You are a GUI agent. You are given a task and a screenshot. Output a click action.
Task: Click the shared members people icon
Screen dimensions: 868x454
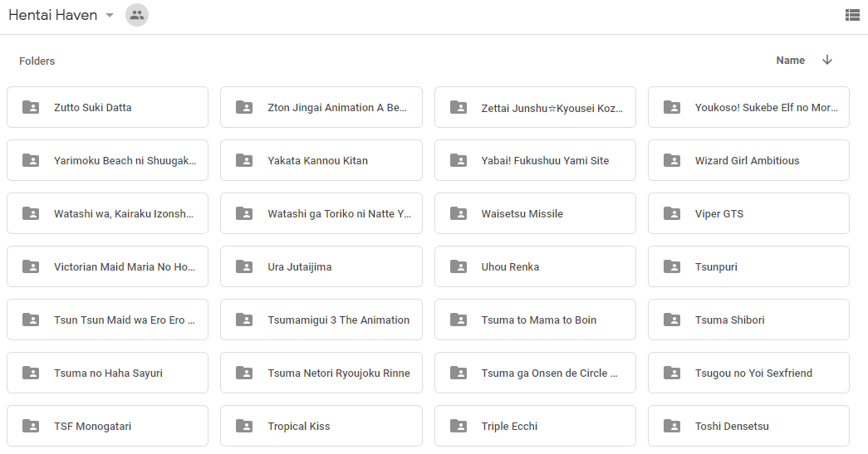pos(137,15)
